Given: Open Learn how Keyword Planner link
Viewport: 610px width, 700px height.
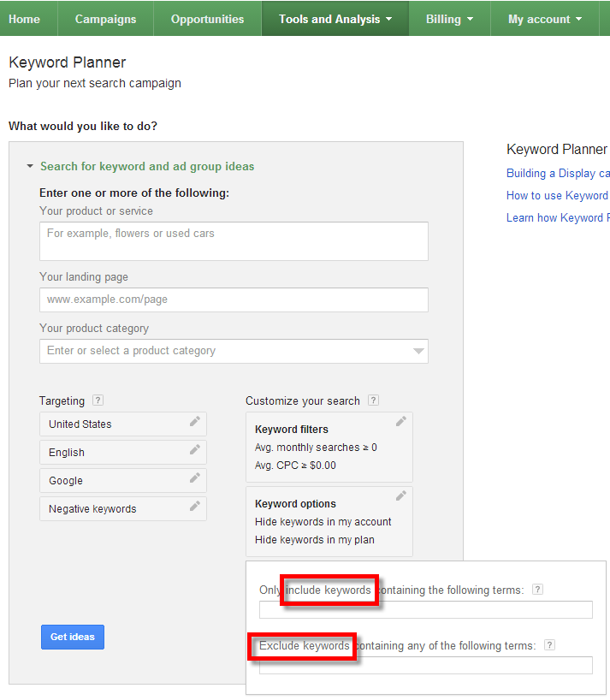Looking at the screenshot, I should coord(558,218).
